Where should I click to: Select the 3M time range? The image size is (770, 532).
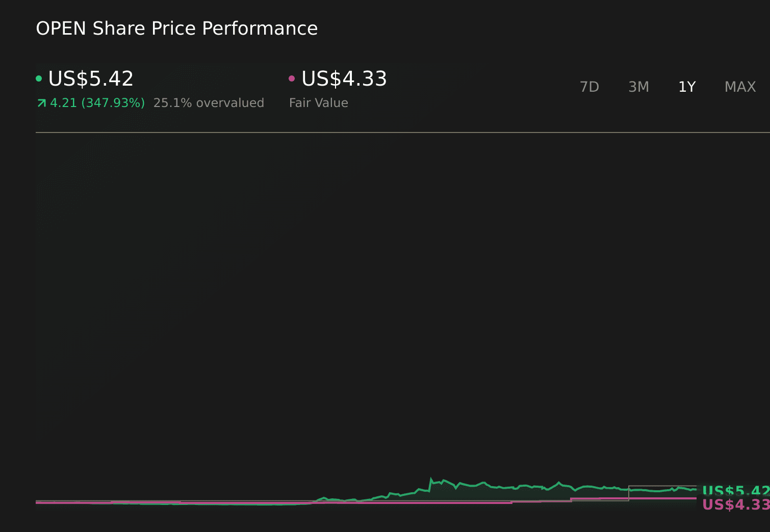coord(638,87)
